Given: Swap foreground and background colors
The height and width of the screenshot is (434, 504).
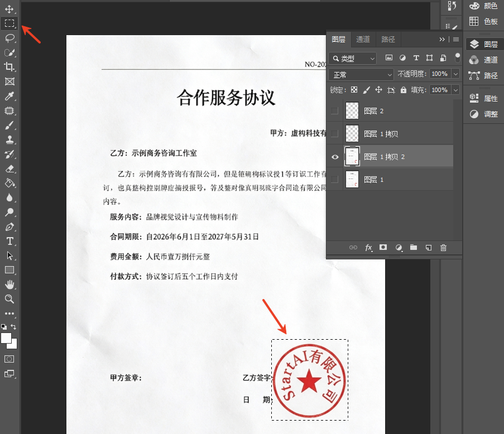Looking at the screenshot, I should (13, 327).
